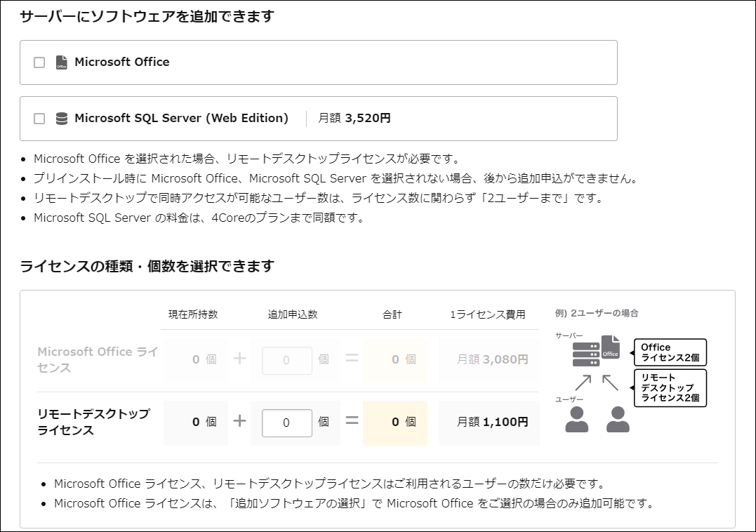Click the リモートデスクトップライセンス2個 callout label
Image resolution: width=756 pixels, height=532 pixels.
[x=671, y=387]
